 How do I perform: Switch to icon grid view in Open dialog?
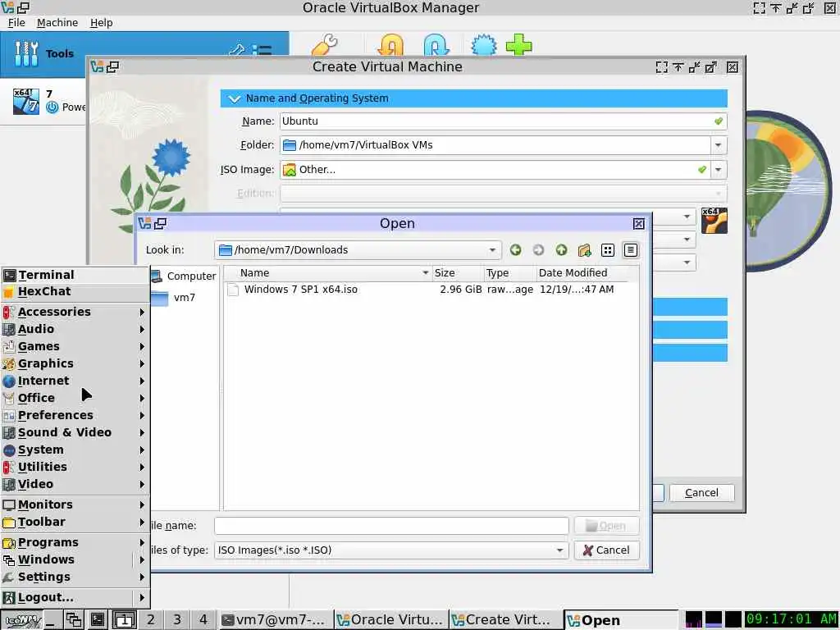tap(608, 250)
